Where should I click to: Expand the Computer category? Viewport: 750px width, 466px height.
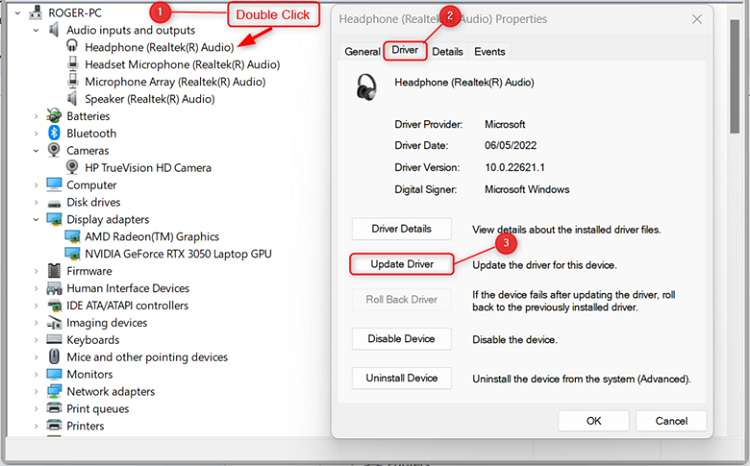coord(36,185)
